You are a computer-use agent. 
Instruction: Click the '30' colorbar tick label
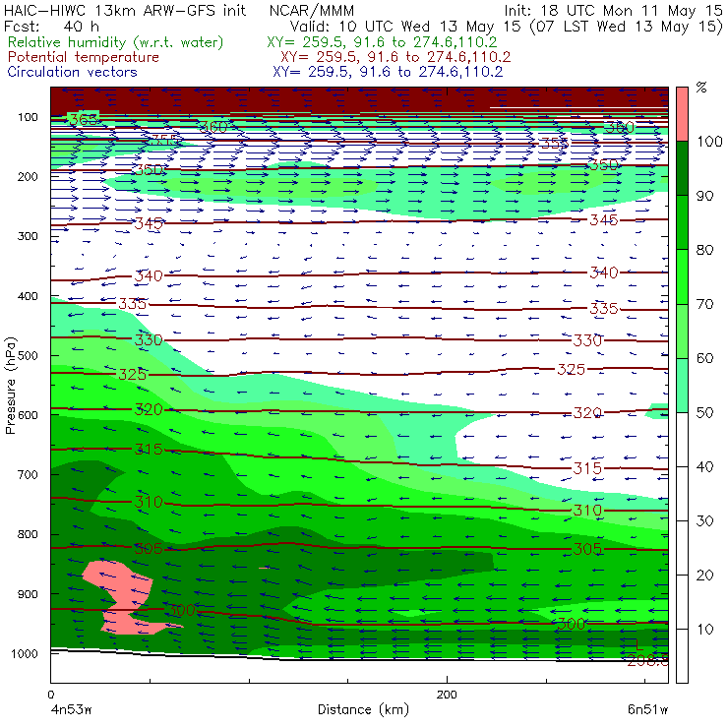click(704, 521)
